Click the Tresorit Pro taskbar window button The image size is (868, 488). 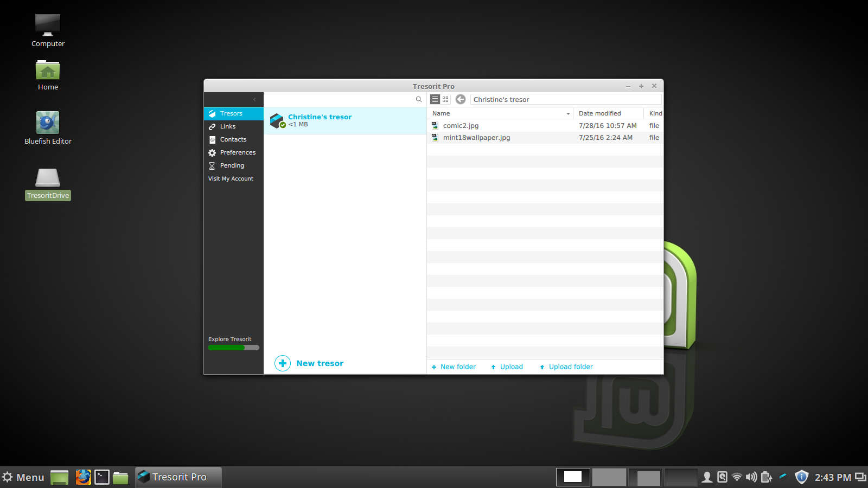click(x=178, y=477)
